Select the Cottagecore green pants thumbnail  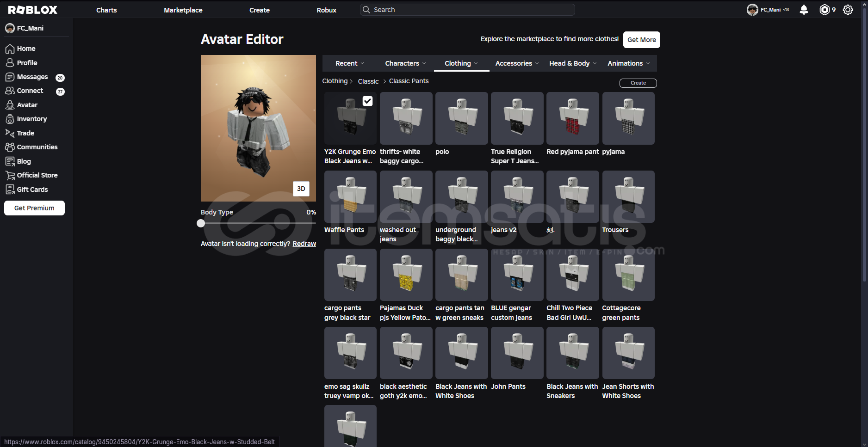[x=628, y=275]
